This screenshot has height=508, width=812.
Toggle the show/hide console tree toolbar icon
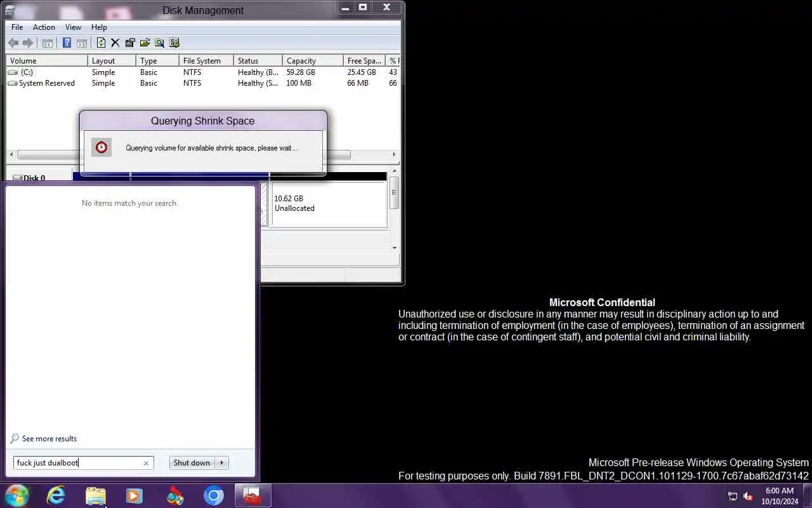coord(48,43)
